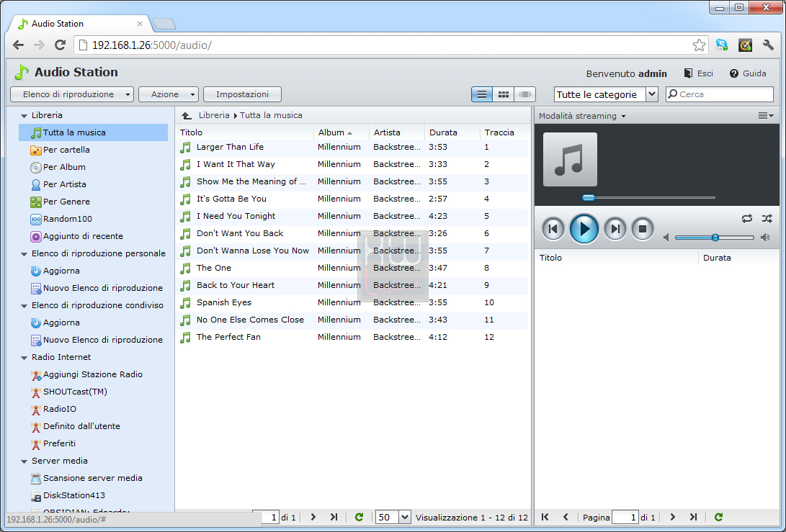Switch to thumbnail grid view
Screen dimensions: 786x532
pos(504,94)
